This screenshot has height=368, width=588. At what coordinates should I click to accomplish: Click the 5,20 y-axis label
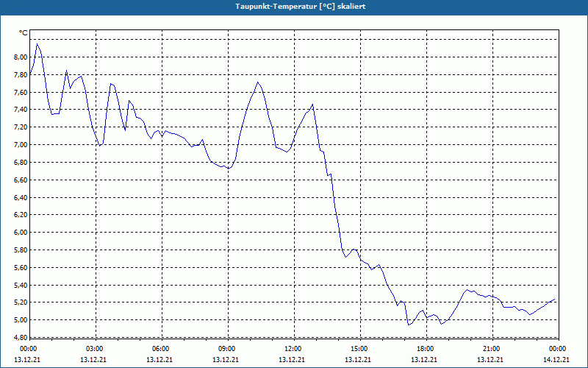(21, 302)
